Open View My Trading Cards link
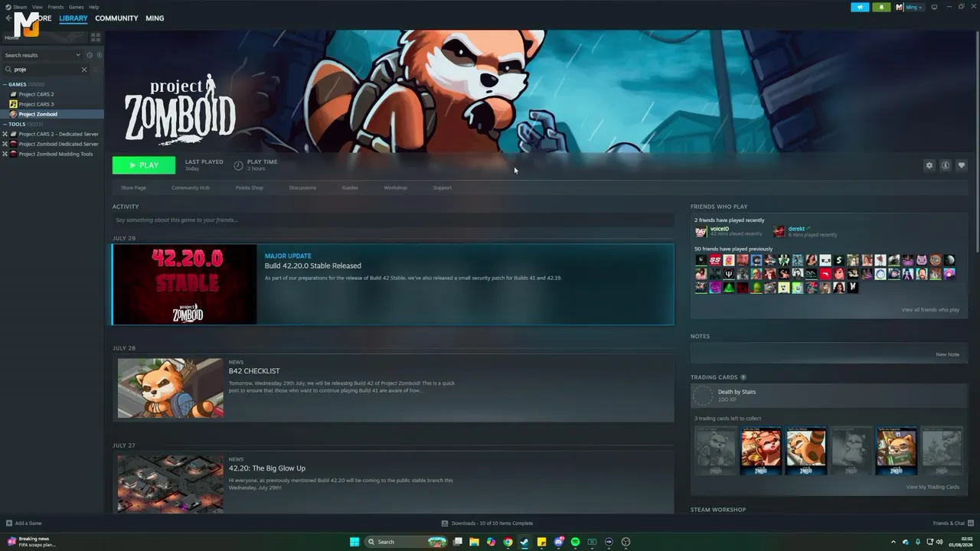 [x=933, y=487]
